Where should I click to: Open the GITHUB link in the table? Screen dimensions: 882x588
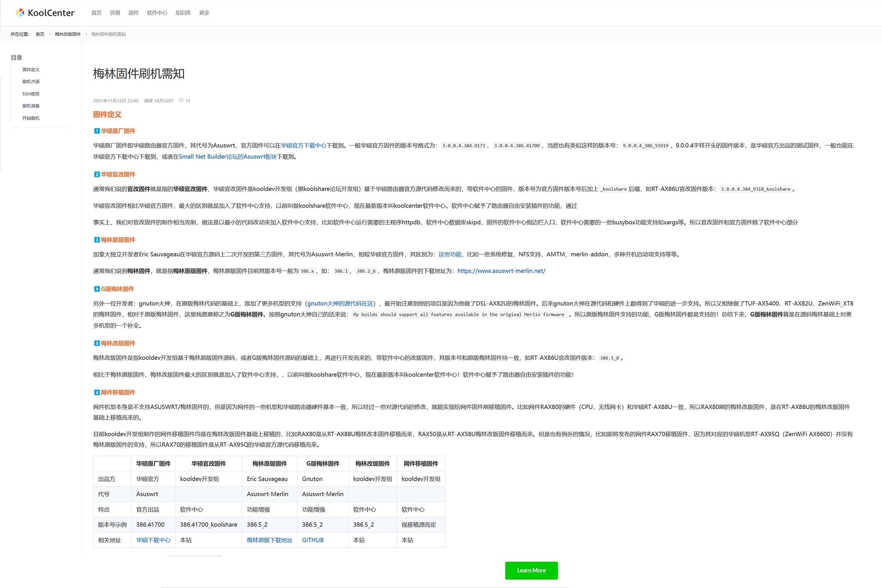click(x=312, y=540)
